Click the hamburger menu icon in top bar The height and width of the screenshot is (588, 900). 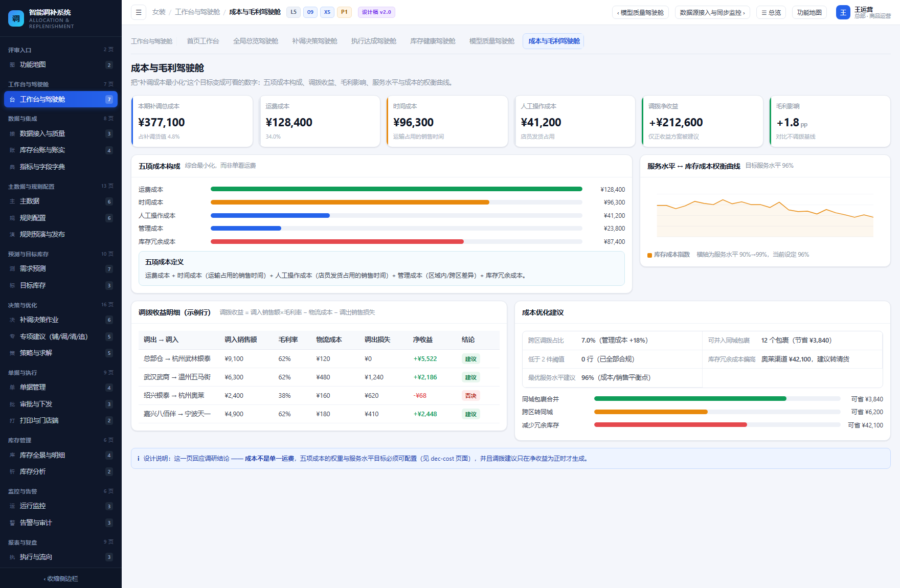[x=139, y=12]
